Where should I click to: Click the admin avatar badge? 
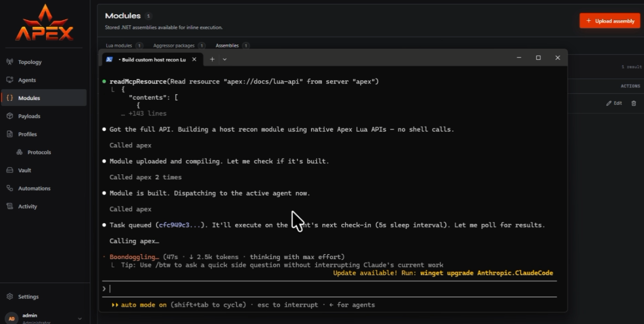[12, 318]
